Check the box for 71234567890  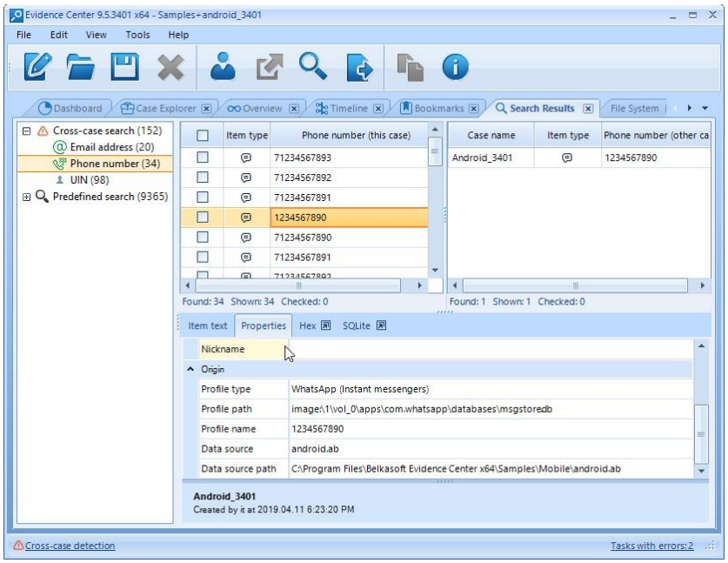(203, 237)
